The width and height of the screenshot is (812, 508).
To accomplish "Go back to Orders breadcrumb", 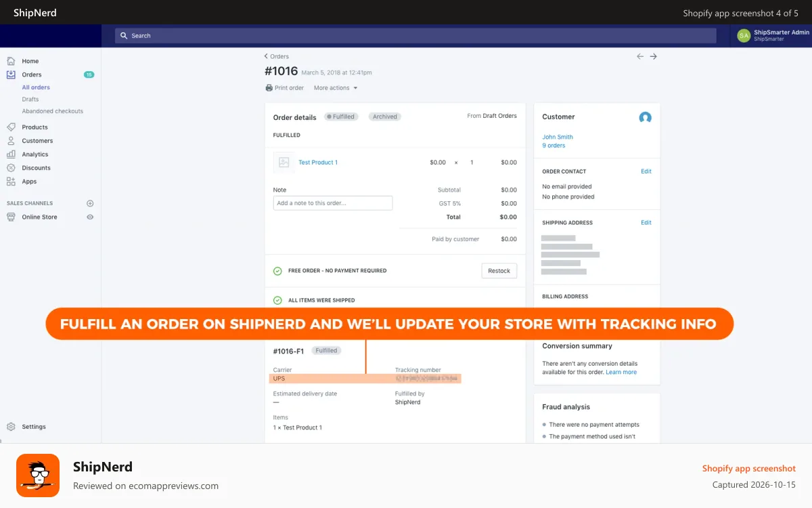I will tap(277, 56).
